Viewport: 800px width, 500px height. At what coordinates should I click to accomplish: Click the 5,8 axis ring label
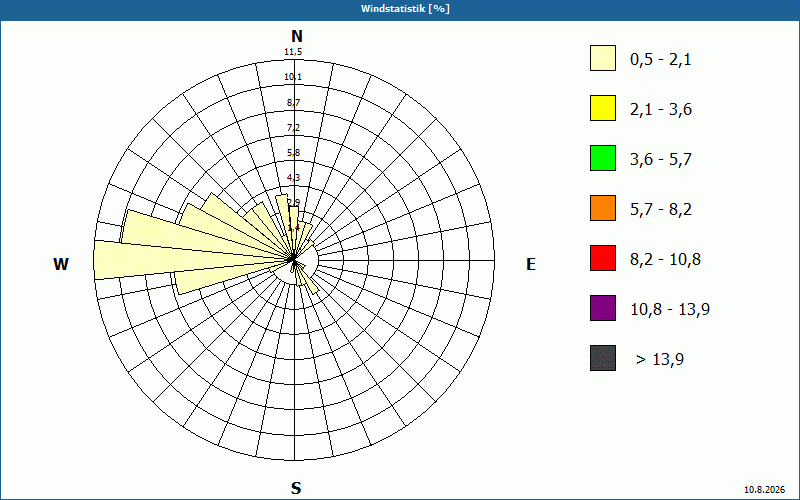tap(293, 153)
